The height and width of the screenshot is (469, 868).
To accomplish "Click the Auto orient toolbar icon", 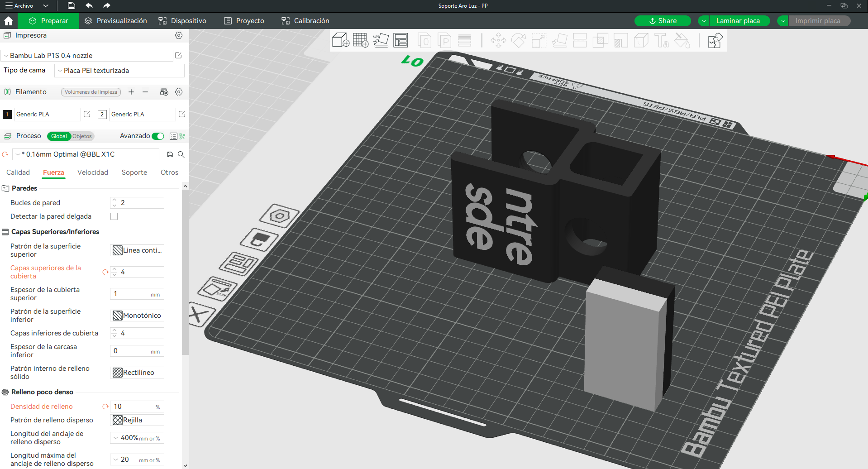I will 381,40.
